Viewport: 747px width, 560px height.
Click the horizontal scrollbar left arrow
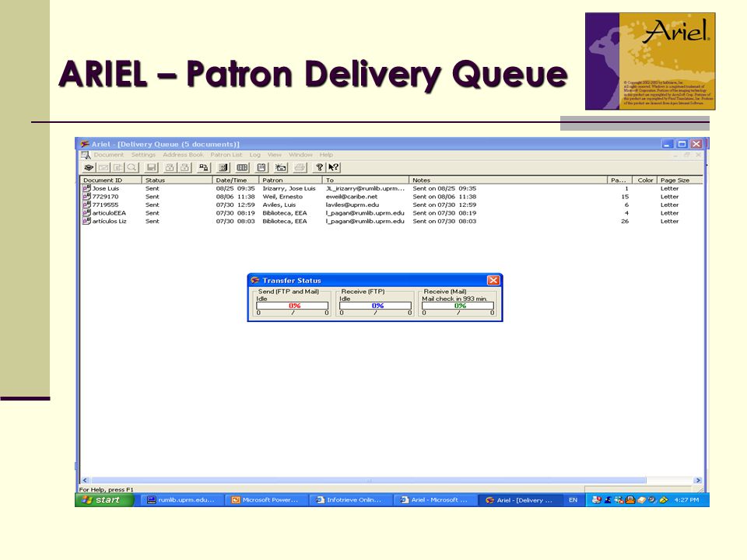pos(85,481)
